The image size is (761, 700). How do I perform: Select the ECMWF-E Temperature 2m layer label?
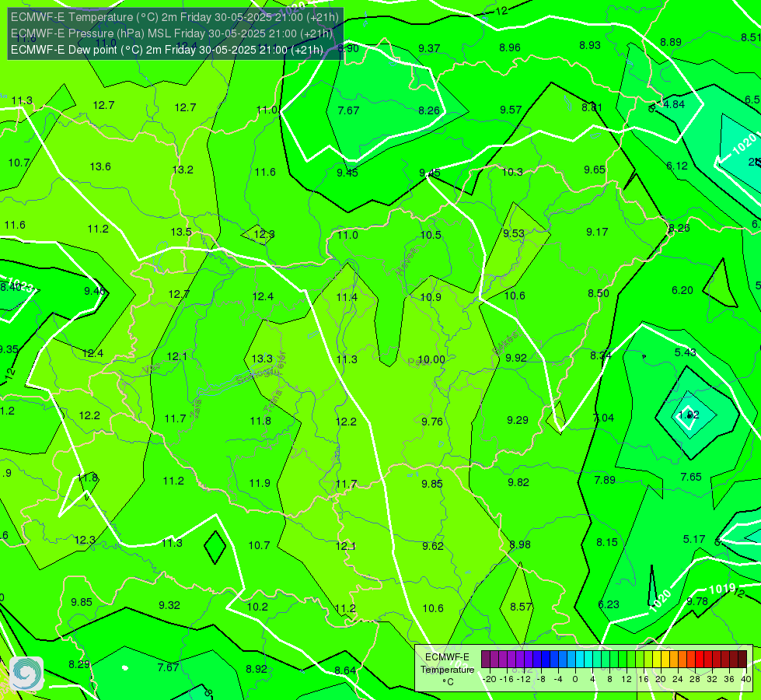pyautogui.click(x=175, y=17)
